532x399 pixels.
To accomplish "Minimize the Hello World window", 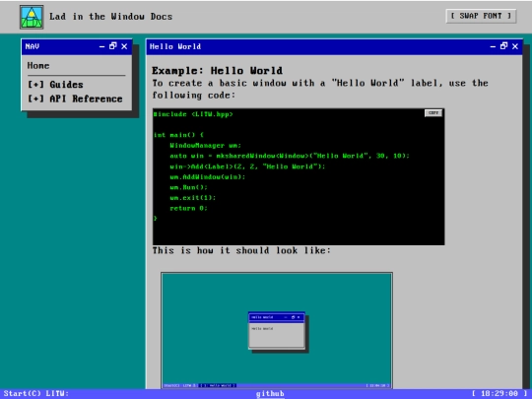I will 493,46.
